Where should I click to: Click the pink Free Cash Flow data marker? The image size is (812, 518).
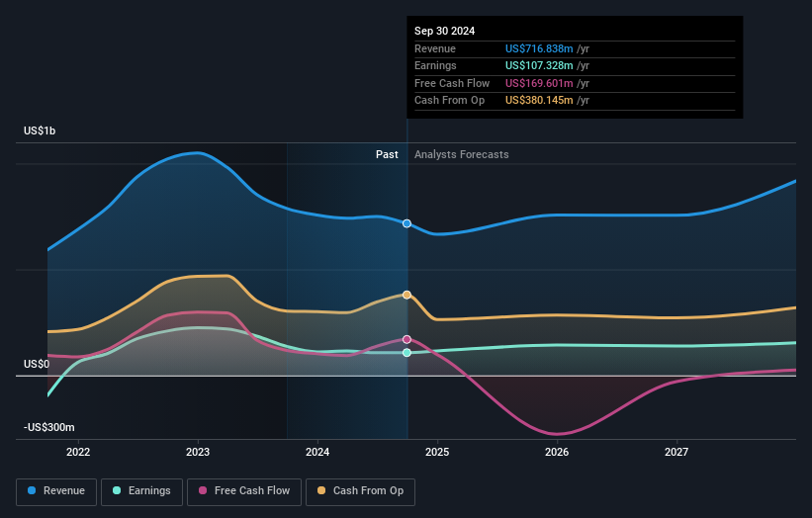point(407,339)
